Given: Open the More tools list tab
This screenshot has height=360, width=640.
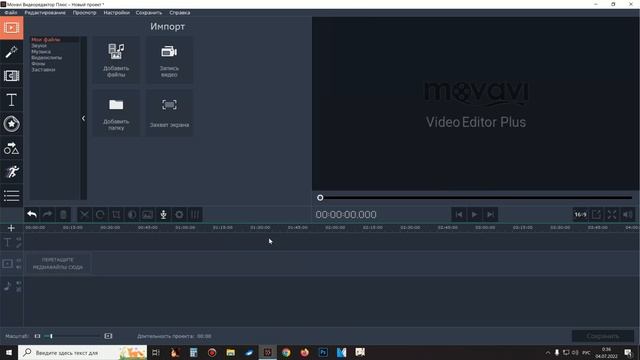Looking at the screenshot, I should [x=11, y=196].
